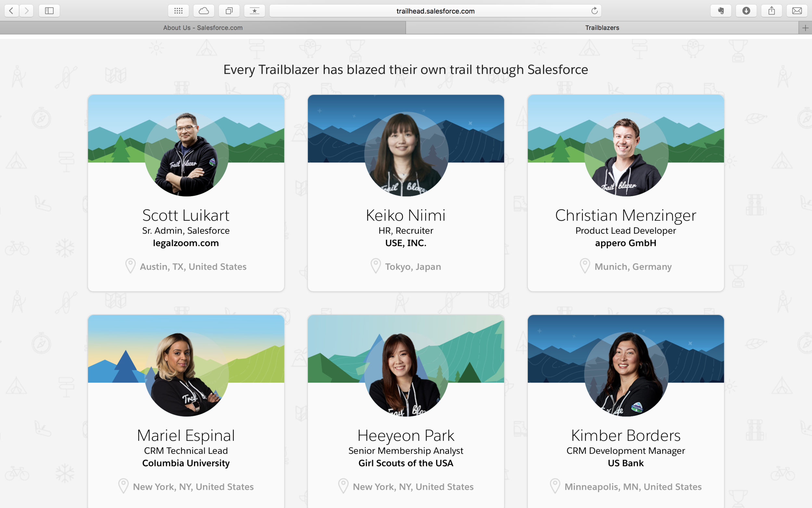Share this webpage
The image size is (812, 508).
click(771, 10)
